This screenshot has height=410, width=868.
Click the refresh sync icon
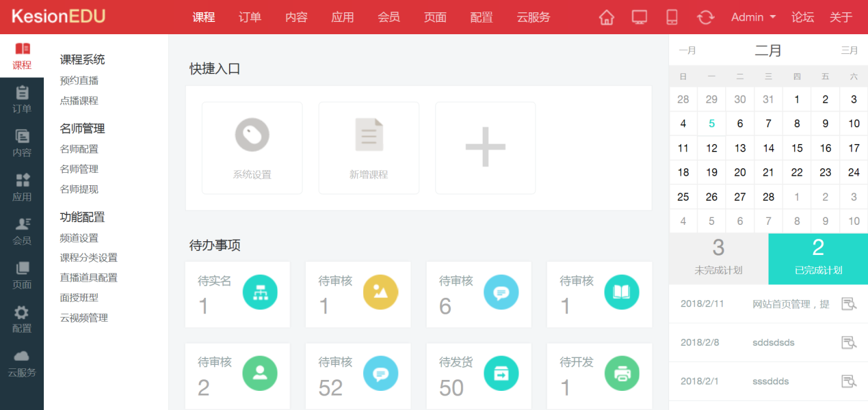(705, 17)
